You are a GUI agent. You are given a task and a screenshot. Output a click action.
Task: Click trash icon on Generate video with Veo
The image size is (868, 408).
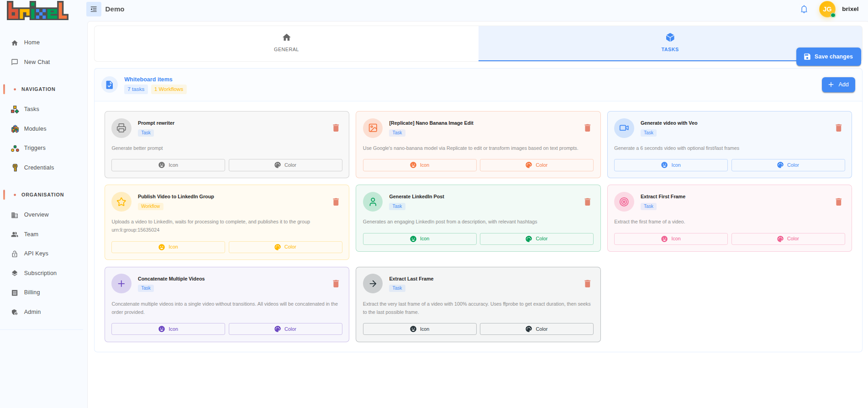click(x=838, y=128)
